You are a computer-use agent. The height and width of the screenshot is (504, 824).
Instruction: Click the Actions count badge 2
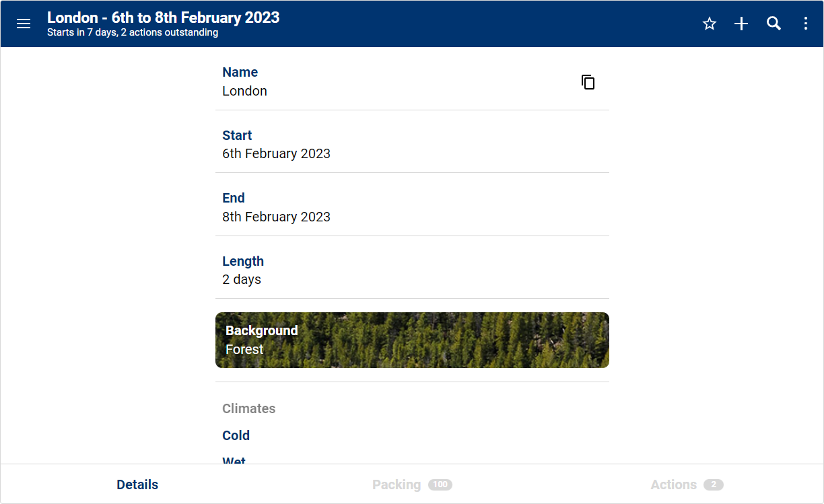(714, 484)
